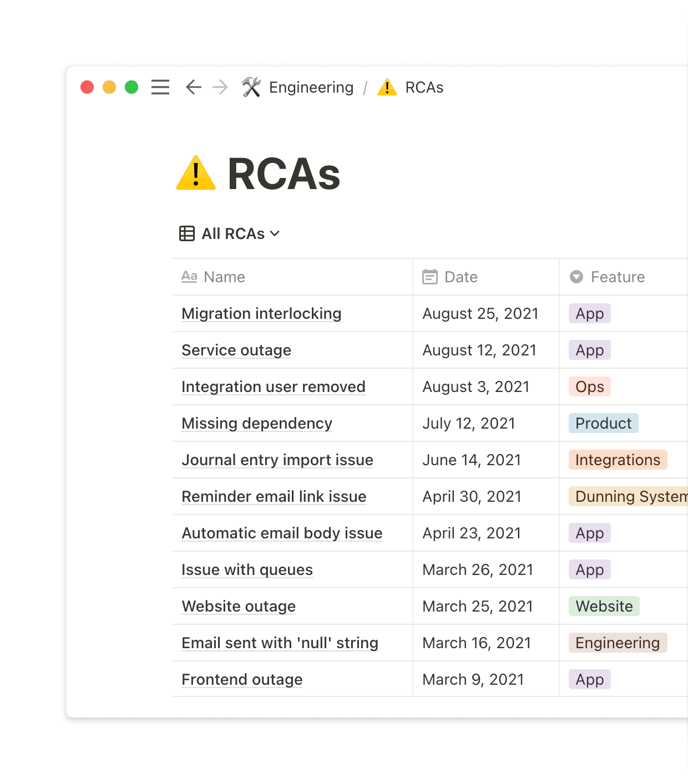Select the RCAs breadcrumb item
Viewport: 688px width, 784px height.
tap(424, 88)
